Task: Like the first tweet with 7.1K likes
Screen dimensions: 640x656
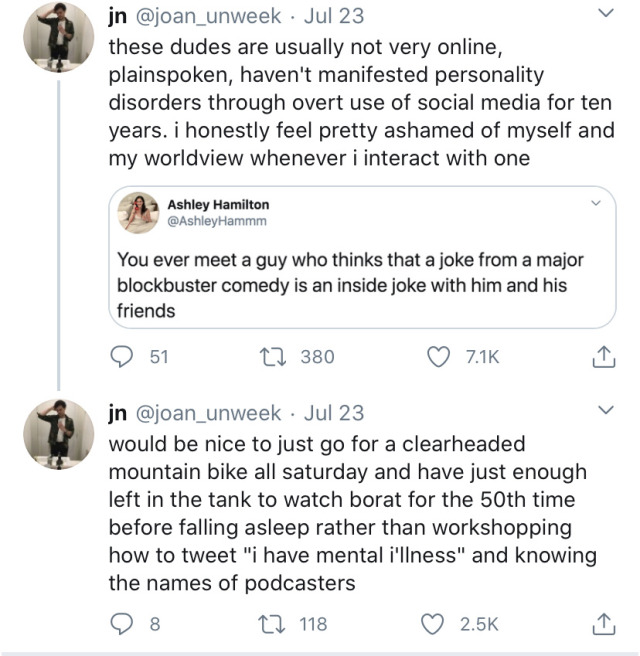Action: [x=438, y=356]
